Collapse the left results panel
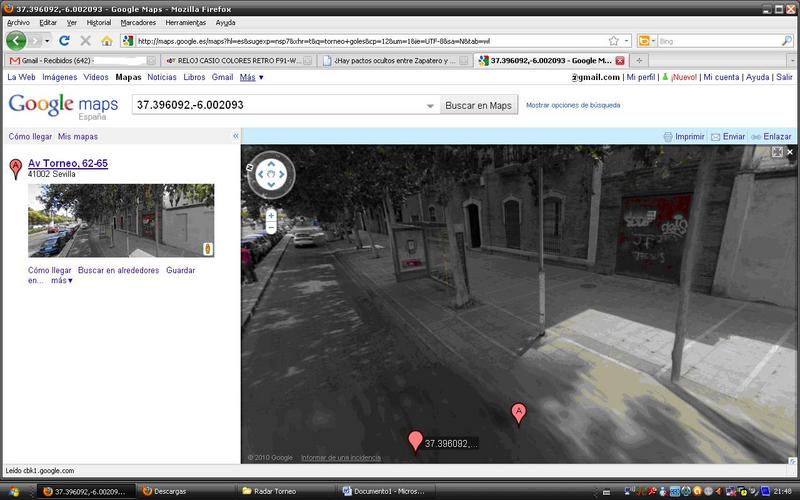 [x=235, y=135]
